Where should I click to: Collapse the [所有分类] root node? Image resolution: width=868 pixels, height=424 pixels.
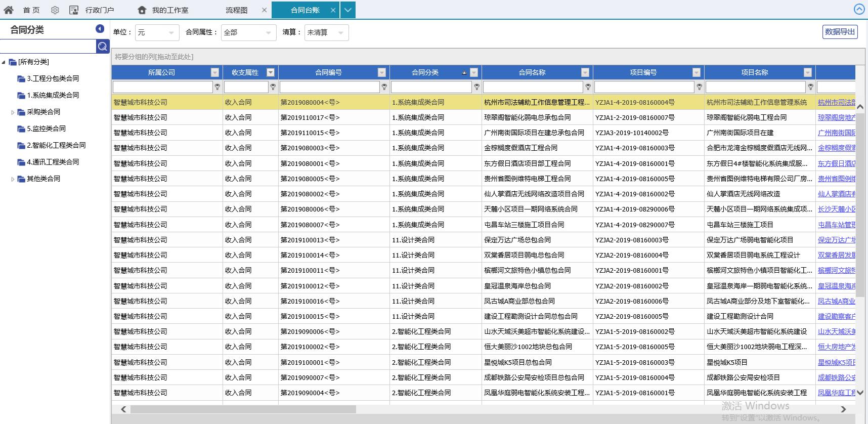4,62
